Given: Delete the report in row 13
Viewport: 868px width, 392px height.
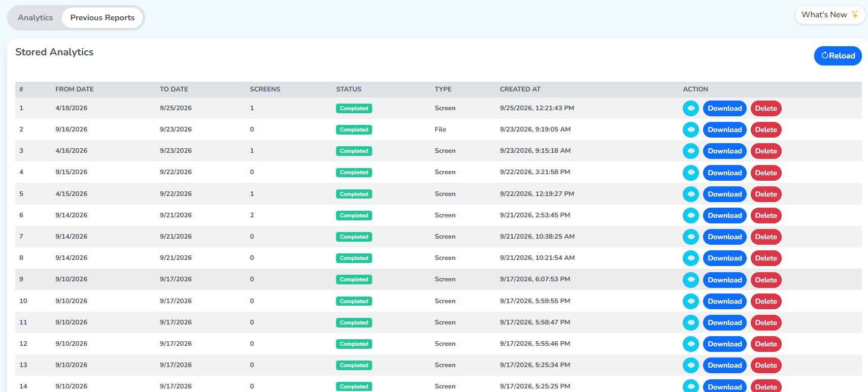Looking at the screenshot, I should 766,365.
